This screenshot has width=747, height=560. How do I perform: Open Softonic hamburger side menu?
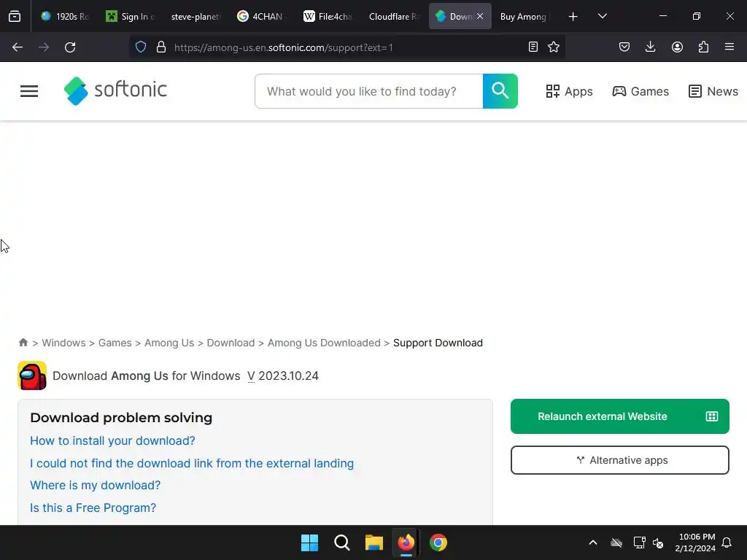29,91
